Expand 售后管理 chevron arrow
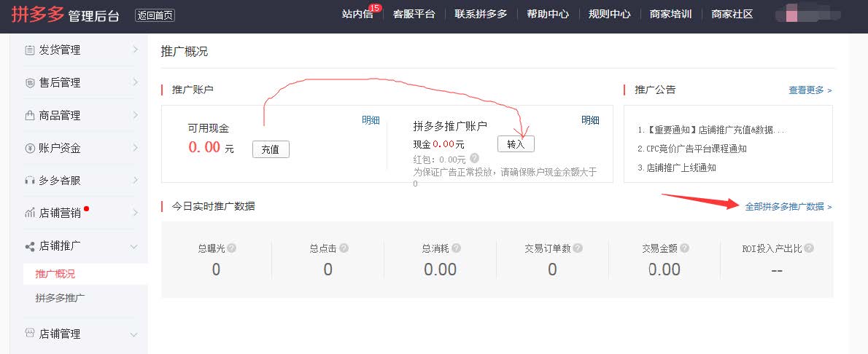The width and height of the screenshot is (868, 354). click(135, 82)
